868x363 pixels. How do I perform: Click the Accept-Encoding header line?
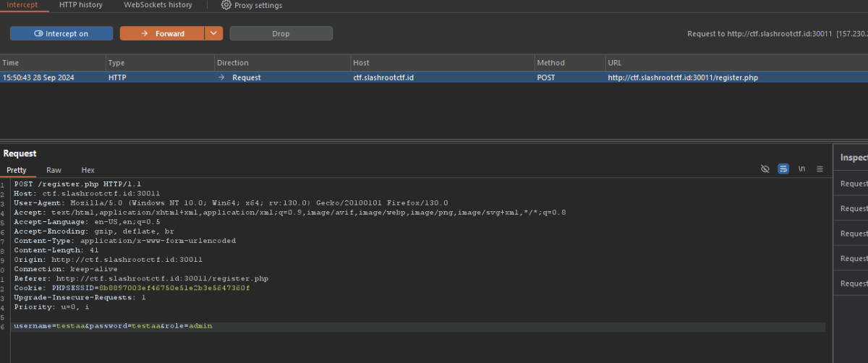94,231
